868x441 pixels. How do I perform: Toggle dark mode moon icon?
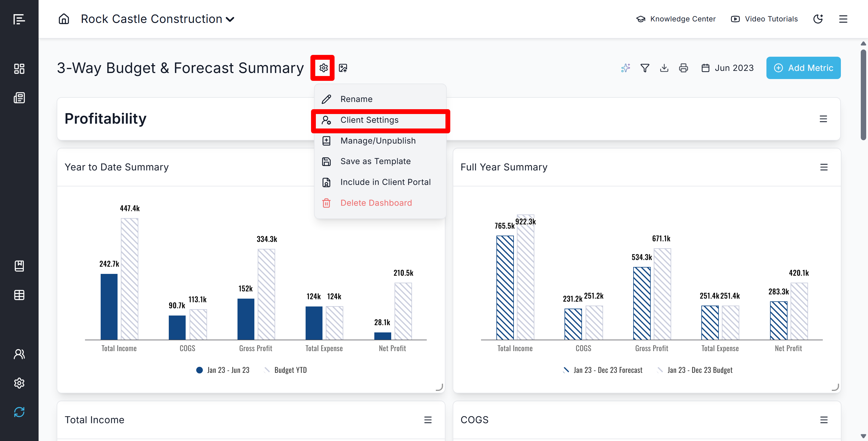pyautogui.click(x=818, y=19)
